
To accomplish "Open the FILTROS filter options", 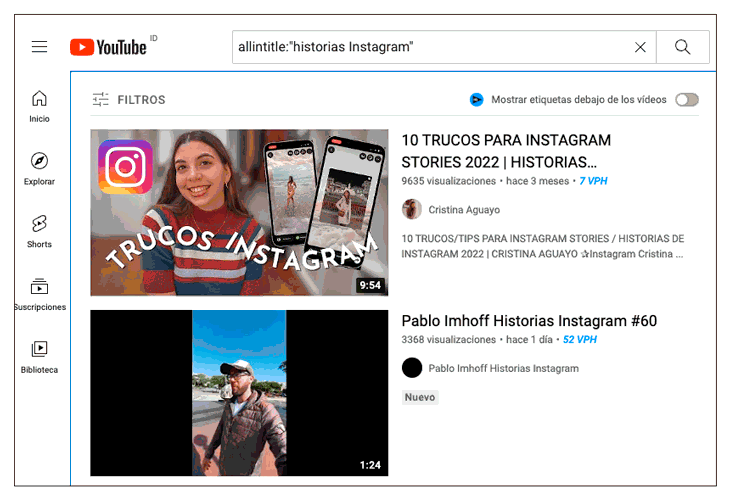I will tap(129, 100).
